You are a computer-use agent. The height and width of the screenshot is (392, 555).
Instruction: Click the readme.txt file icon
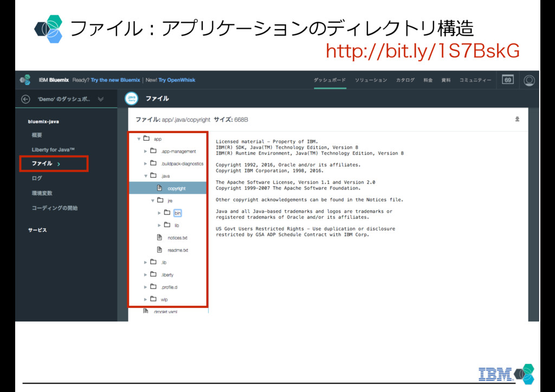pyautogui.click(x=160, y=250)
